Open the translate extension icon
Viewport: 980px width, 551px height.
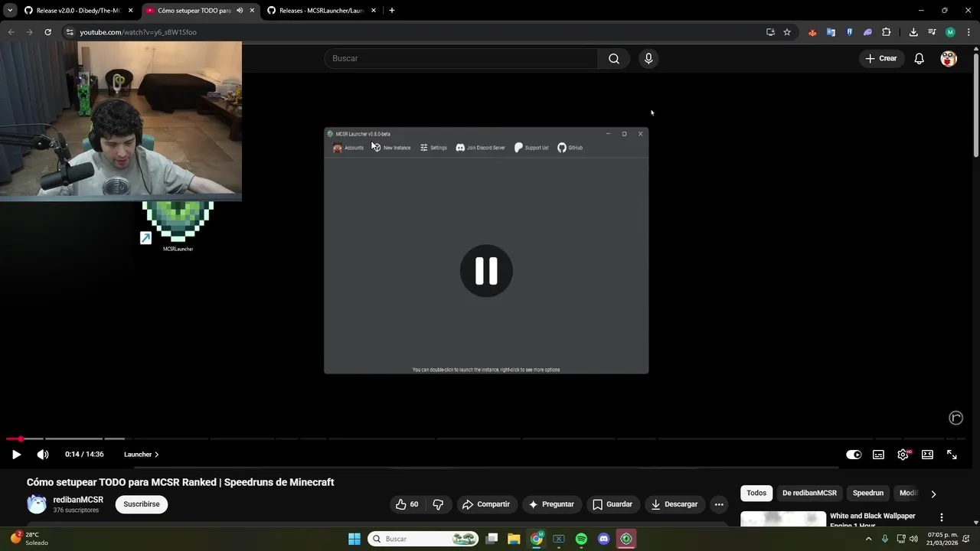point(831,32)
